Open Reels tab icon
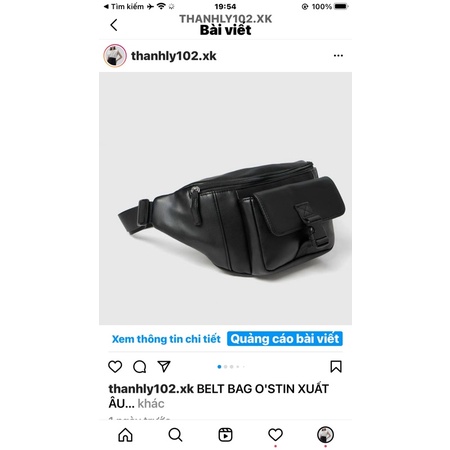Screen dimensions: 450x450 click(x=225, y=435)
